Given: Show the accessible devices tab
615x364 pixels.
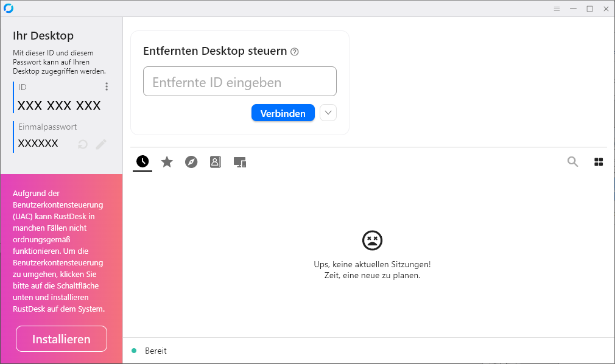Looking at the screenshot, I should click(240, 162).
